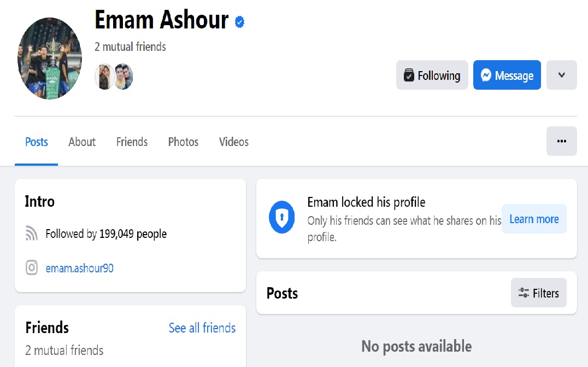
Task: Open the three-dots more options menu
Action: point(561,141)
